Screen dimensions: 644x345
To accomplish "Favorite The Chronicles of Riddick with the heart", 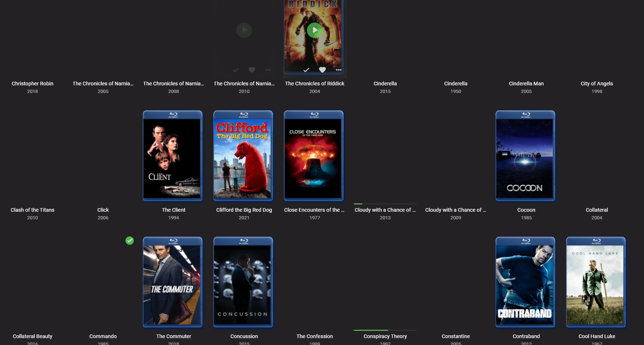I will [322, 70].
